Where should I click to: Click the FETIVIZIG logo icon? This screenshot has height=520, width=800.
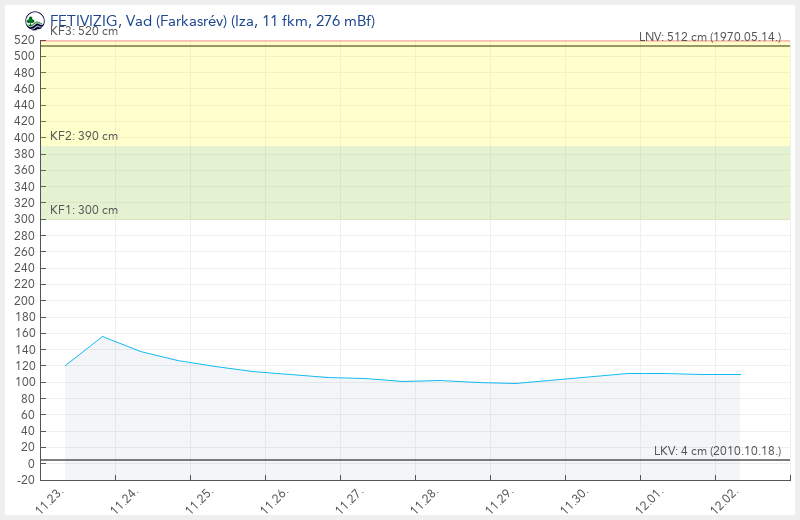[x=35, y=21]
